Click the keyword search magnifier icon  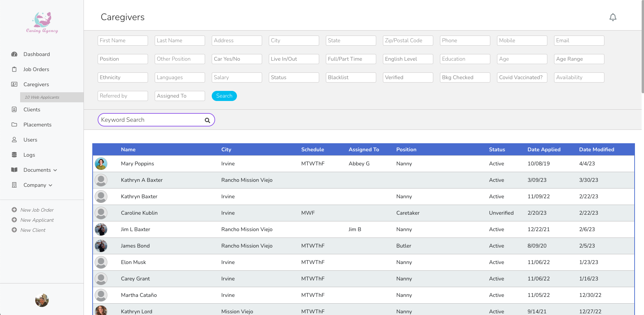[x=207, y=120]
